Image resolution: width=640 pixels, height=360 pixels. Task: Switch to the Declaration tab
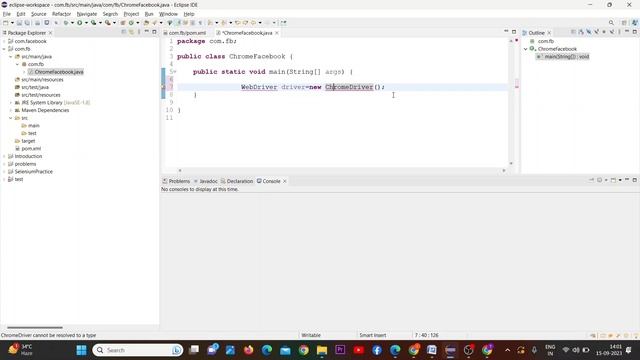(x=237, y=181)
